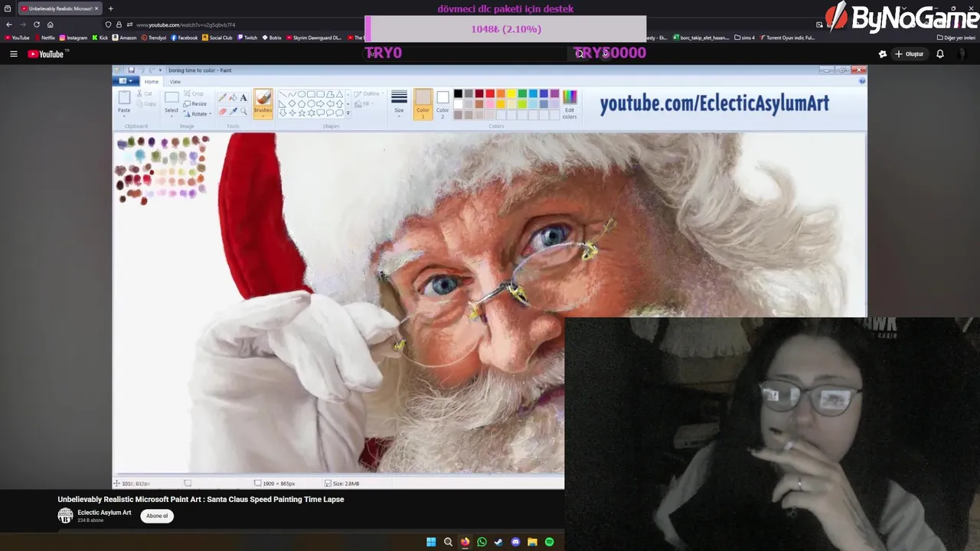Click the browser Home icon

pos(50,24)
